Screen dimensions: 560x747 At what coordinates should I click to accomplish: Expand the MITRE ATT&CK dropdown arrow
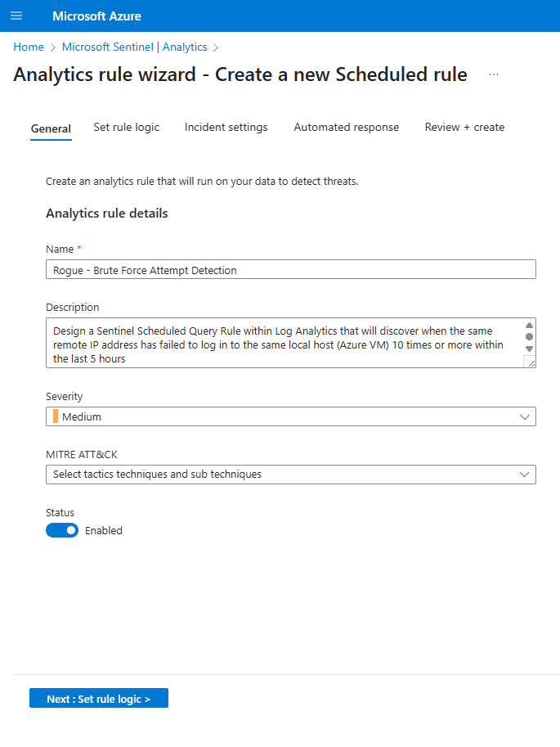[x=525, y=475]
